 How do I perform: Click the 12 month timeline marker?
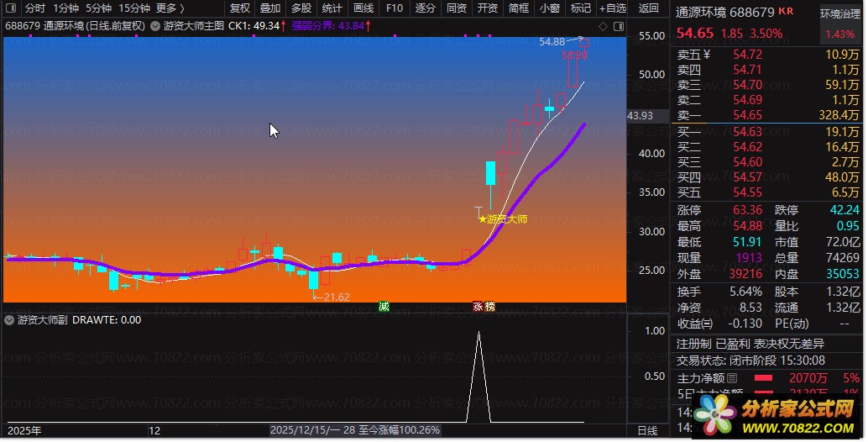tap(154, 430)
